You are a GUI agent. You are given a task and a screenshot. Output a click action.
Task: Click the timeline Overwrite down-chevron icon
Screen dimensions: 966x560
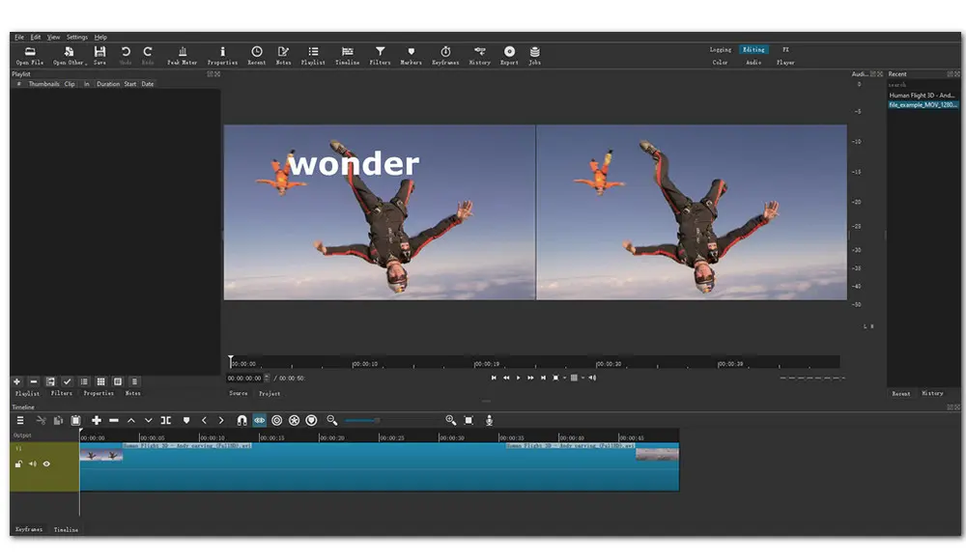[x=149, y=420]
